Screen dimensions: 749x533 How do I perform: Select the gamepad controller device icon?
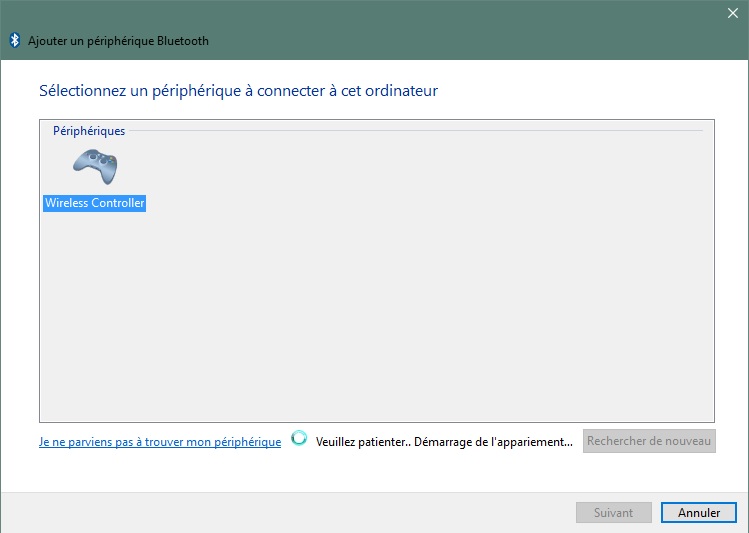(95, 166)
